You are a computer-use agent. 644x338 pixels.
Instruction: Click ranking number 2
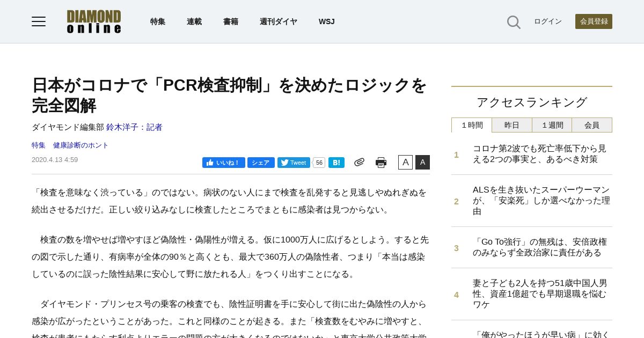coord(457,201)
